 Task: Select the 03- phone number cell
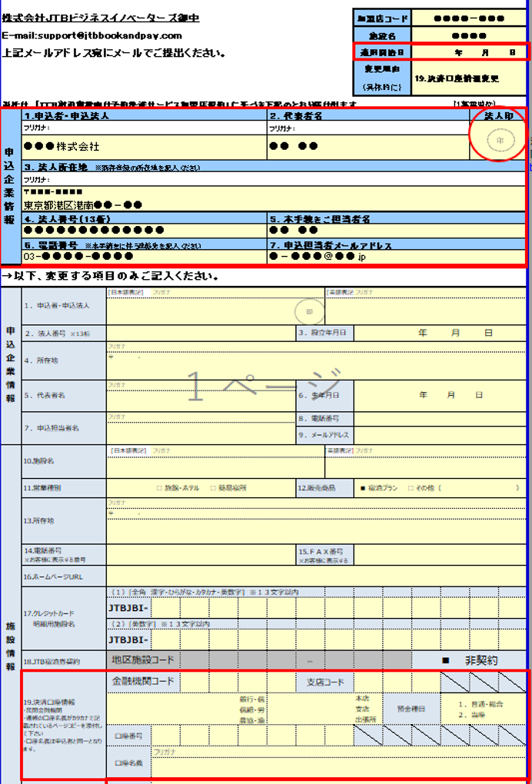[144, 256]
